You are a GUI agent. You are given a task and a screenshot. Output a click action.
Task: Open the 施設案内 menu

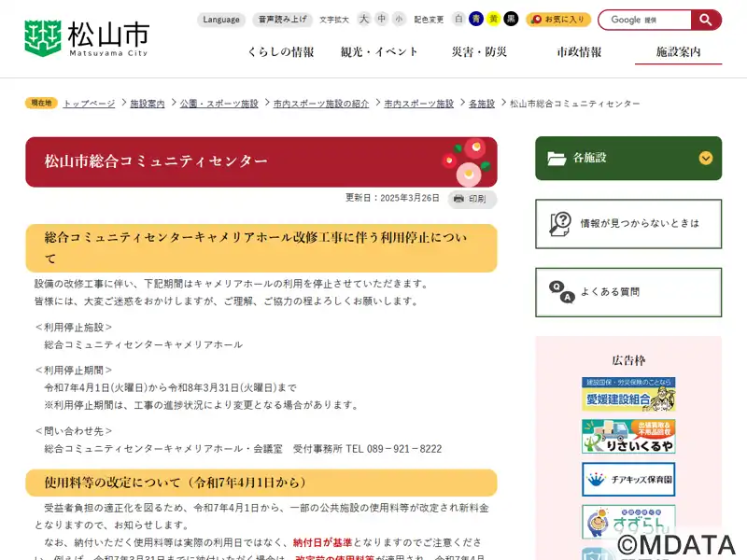click(679, 52)
